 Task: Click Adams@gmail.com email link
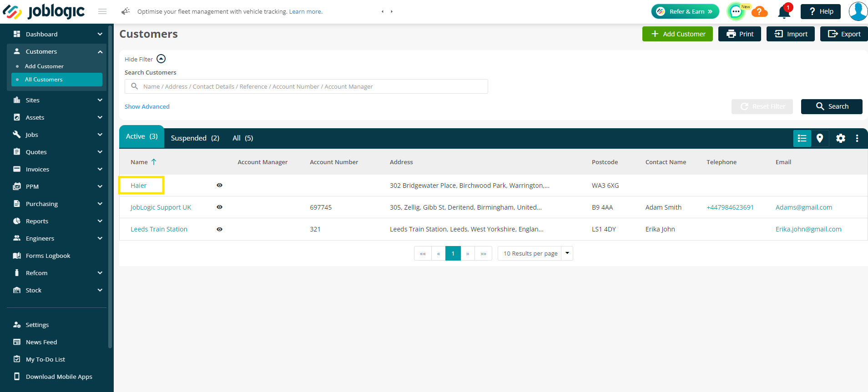[804, 207]
